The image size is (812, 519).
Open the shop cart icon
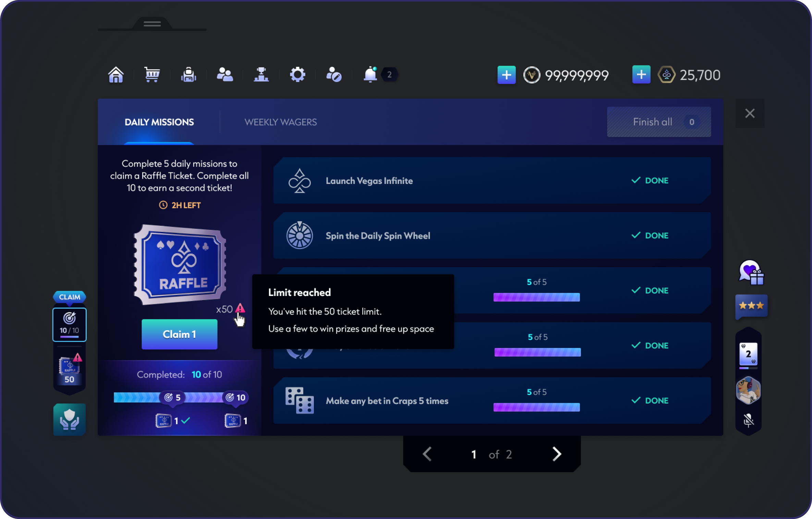[152, 75]
